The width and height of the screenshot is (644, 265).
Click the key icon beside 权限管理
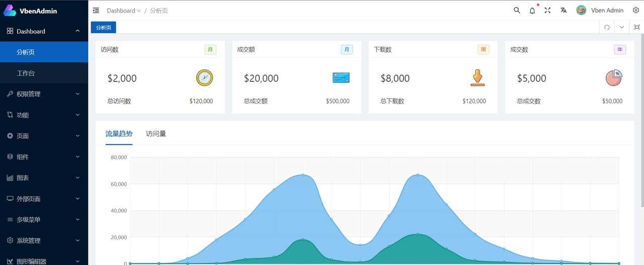coord(10,94)
